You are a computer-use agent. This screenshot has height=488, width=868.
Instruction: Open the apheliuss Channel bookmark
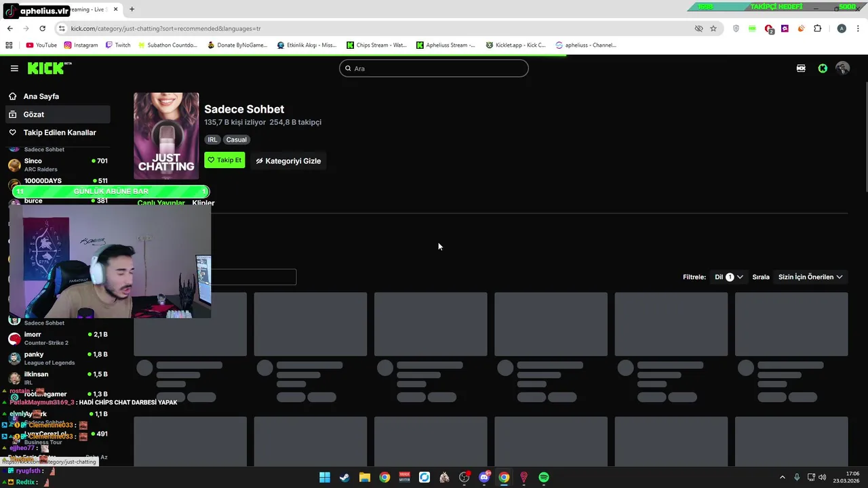coord(586,45)
